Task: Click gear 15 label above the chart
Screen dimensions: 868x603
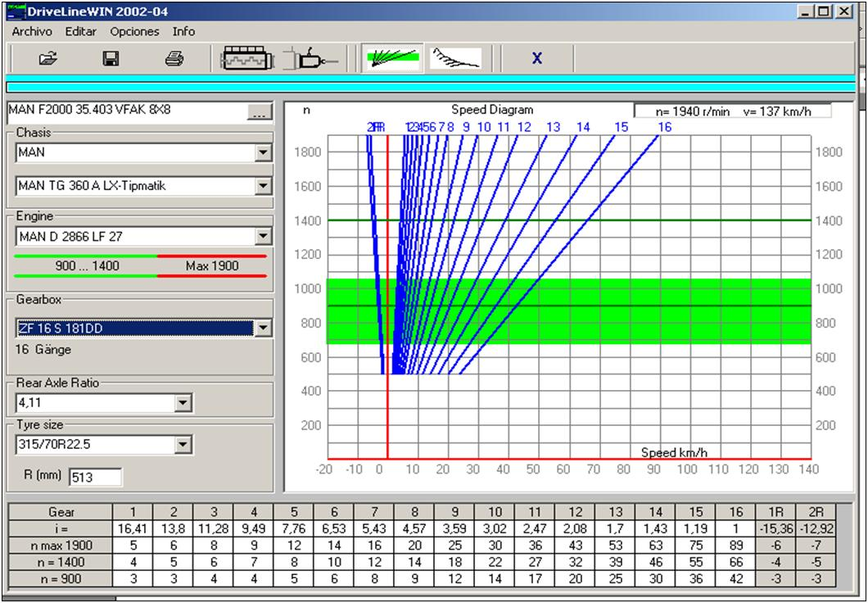Action: [x=622, y=127]
